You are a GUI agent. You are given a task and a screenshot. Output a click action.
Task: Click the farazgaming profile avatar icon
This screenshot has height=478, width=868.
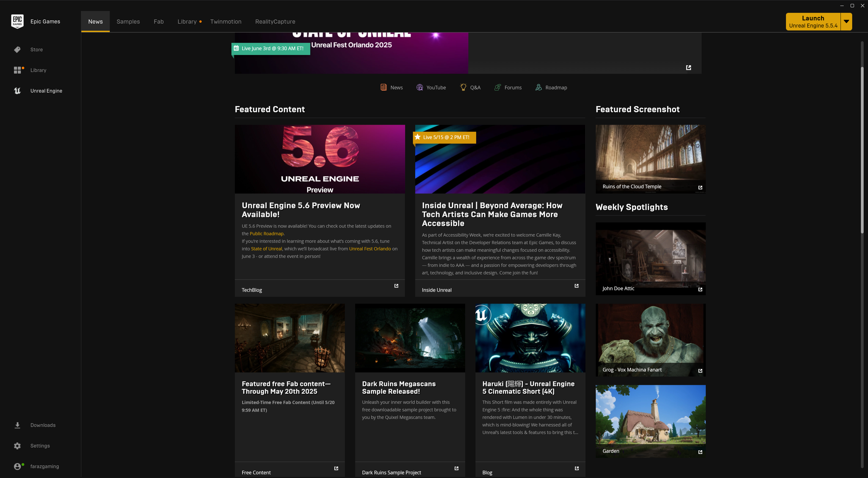(17, 466)
